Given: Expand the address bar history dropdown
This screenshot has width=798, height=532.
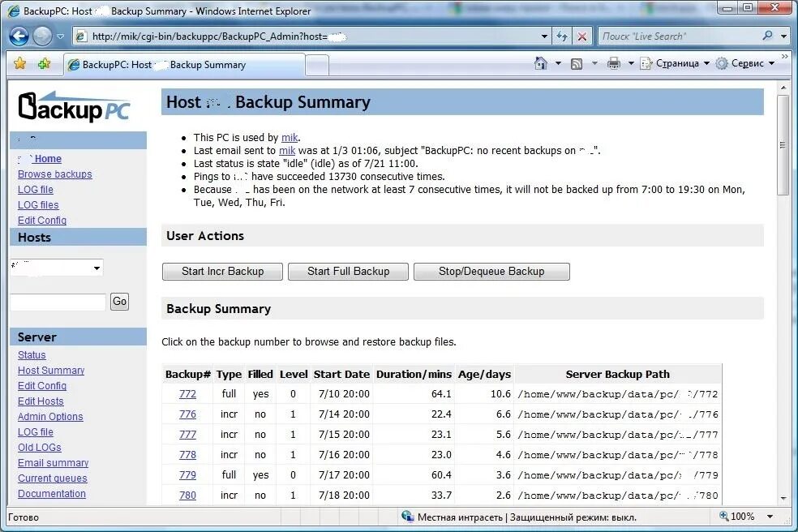Looking at the screenshot, I should click(544, 36).
